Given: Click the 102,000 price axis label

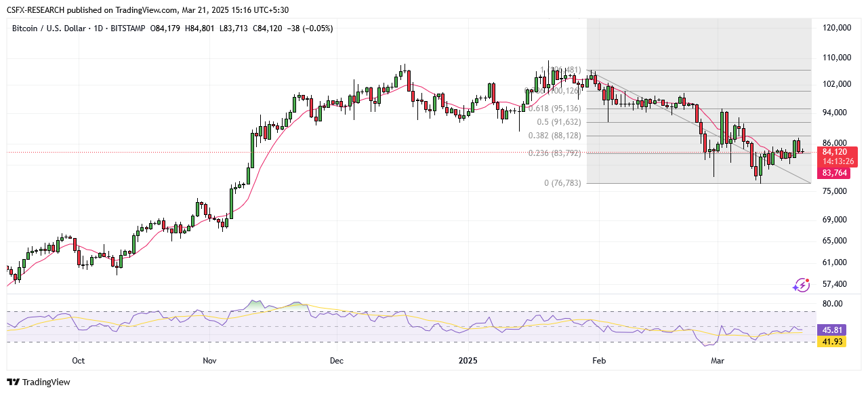Looking at the screenshot, I should [x=836, y=84].
